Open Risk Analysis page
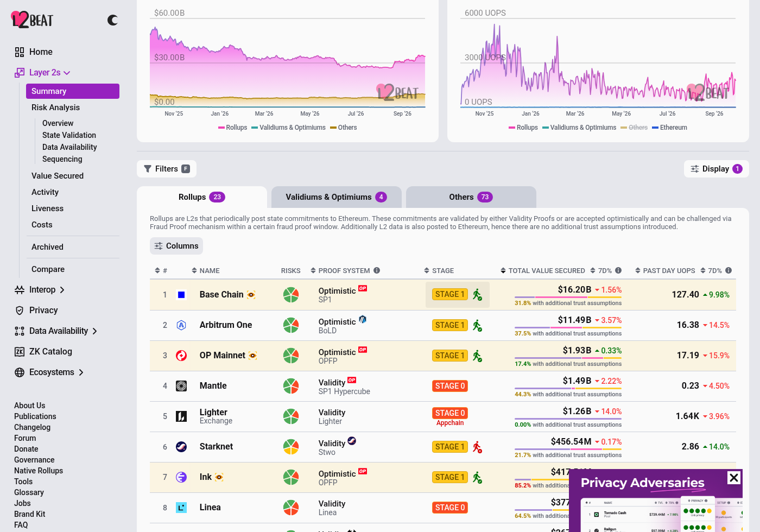 [x=55, y=107]
